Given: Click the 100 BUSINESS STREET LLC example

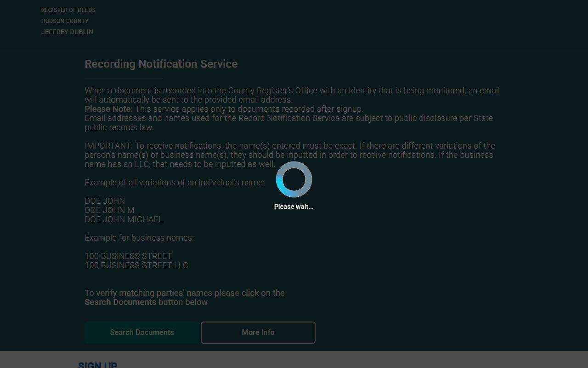Looking at the screenshot, I should coord(136,265).
